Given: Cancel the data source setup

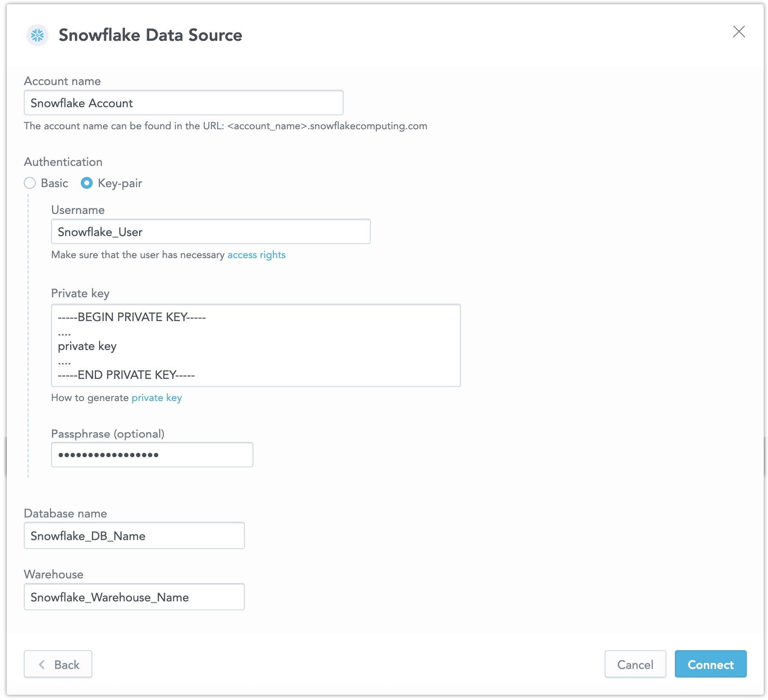Looking at the screenshot, I should click(635, 664).
